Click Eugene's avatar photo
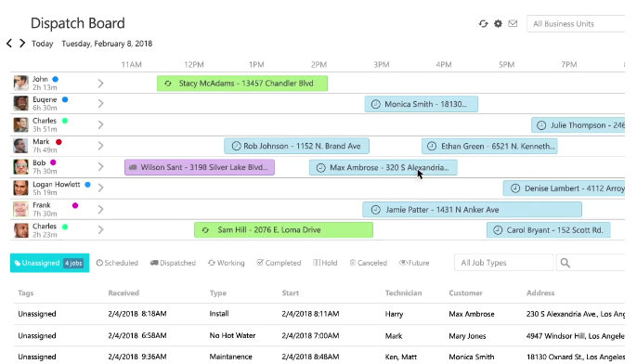637x364 pixels. 20,103
